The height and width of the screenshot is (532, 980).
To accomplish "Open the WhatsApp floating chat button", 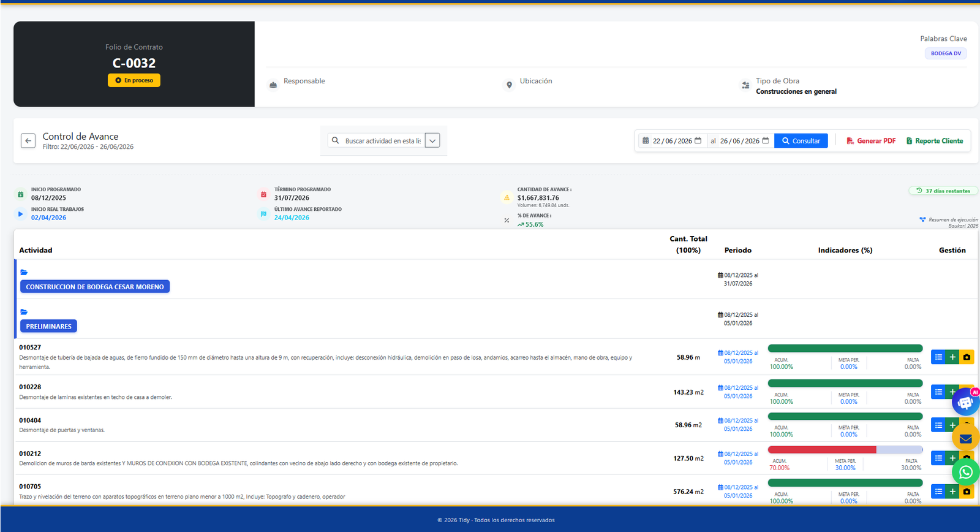I will click(x=966, y=472).
